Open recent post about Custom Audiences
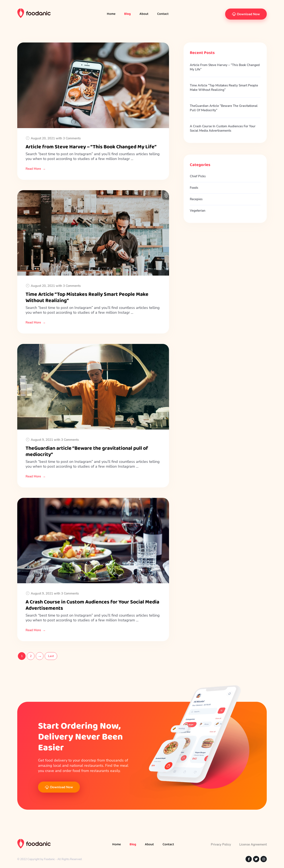Screen dimensions: 284x868 coord(222,128)
